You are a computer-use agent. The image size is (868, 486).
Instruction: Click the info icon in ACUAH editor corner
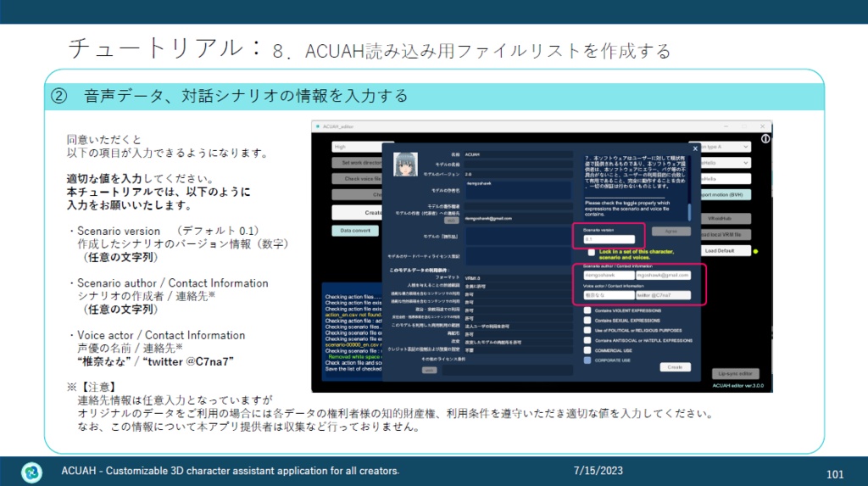pos(765,139)
